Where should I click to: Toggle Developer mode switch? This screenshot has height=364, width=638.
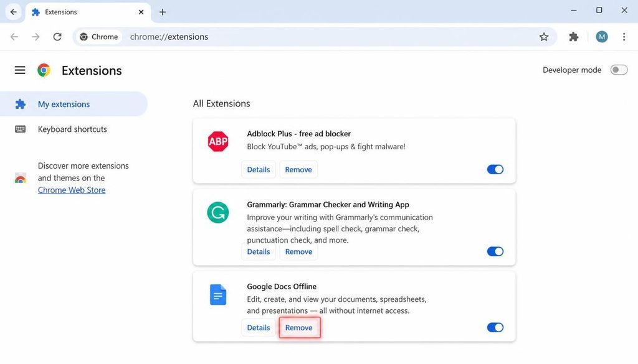pyautogui.click(x=619, y=70)
